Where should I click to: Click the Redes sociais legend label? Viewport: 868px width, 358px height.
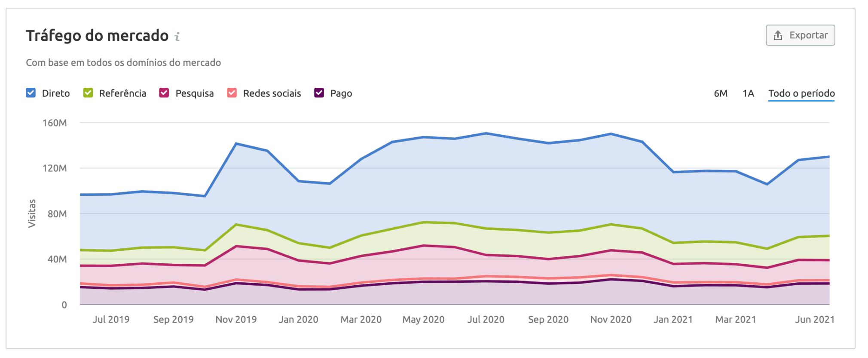point(272,93)
